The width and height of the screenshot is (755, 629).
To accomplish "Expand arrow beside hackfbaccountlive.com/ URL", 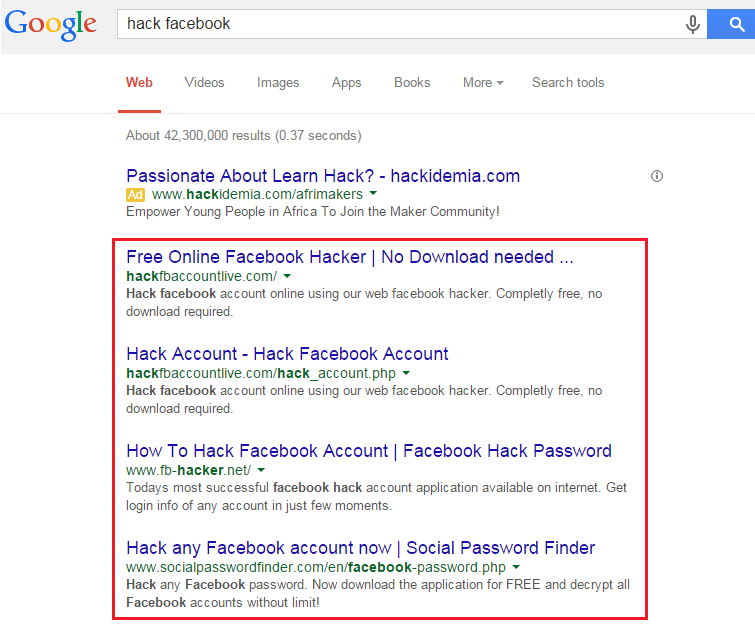I will (x=287, y=276).
